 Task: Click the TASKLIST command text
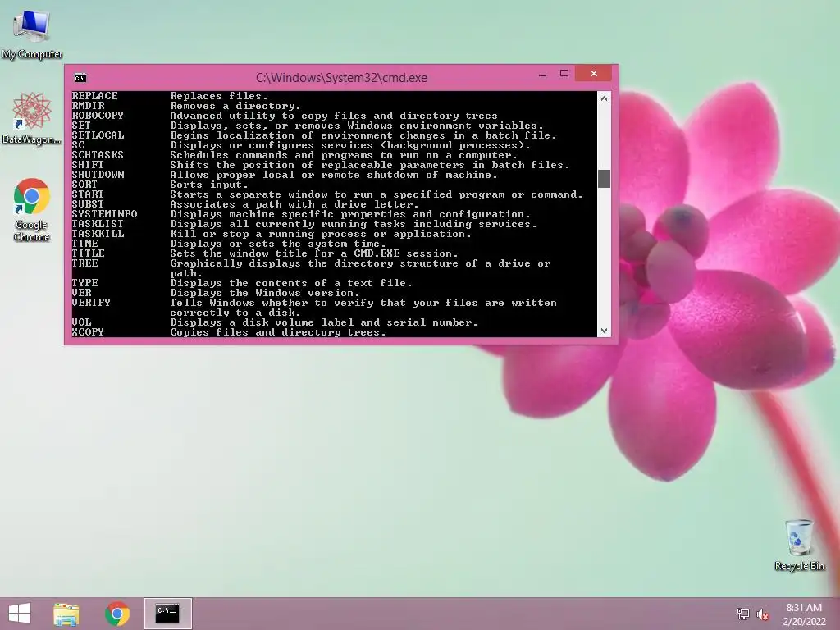click(x=98, y=224)
